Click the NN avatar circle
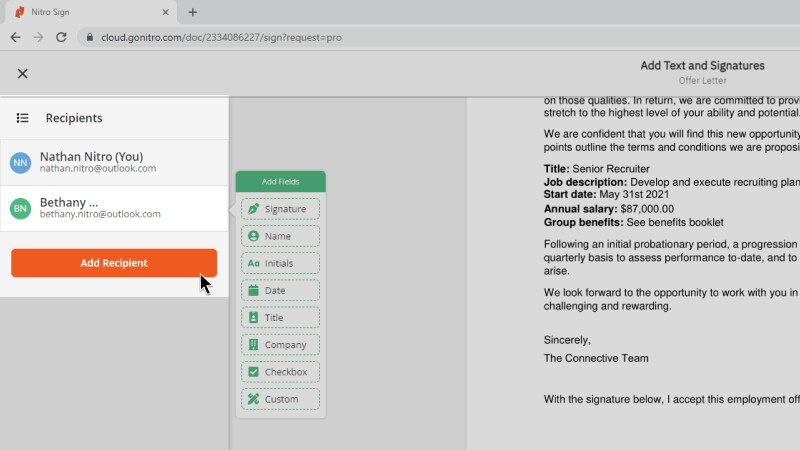Image resolution: width=800 pixels, height=450 pixels. 20,162
